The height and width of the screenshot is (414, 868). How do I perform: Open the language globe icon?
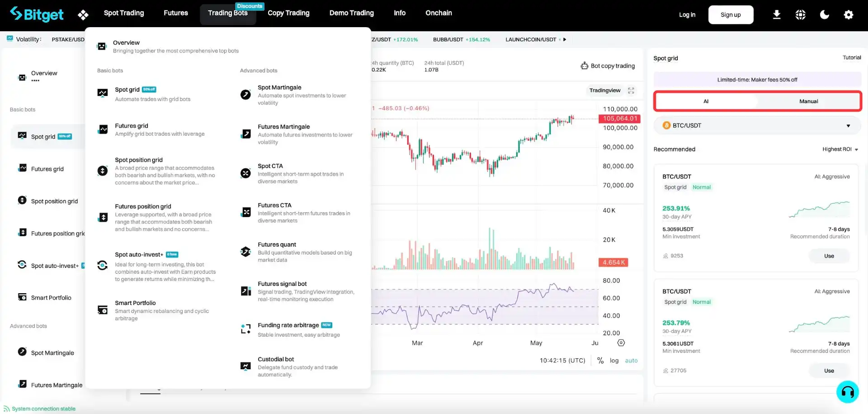800,15
